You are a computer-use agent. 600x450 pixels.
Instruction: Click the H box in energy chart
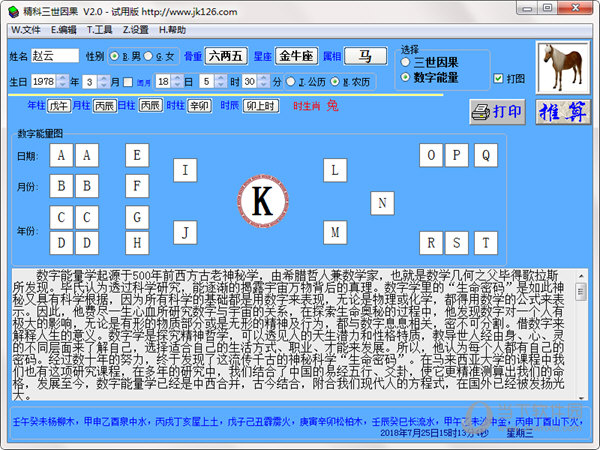point(137,243)
